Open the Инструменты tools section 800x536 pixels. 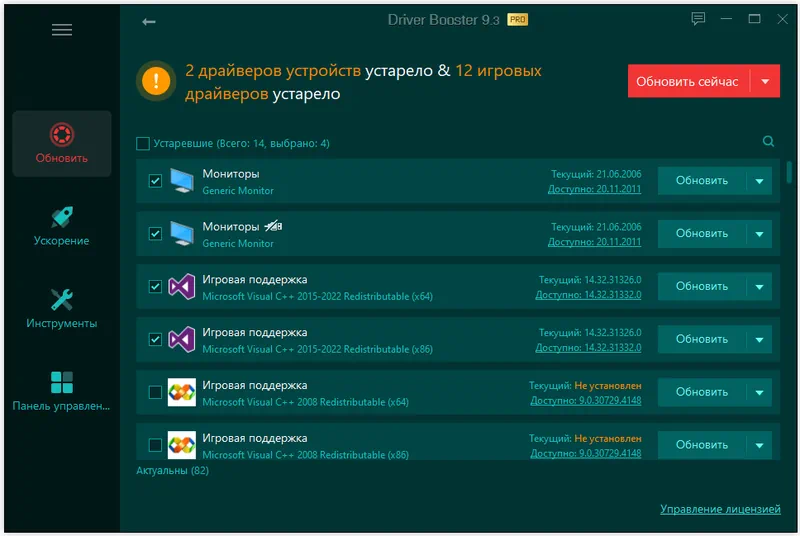coord(62,309)
